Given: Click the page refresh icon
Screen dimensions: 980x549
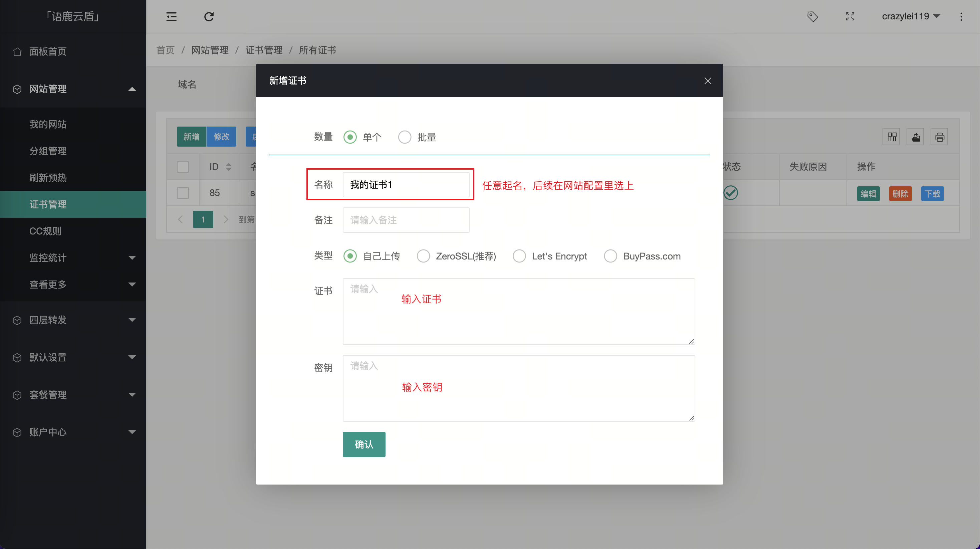Looking at the screenshot, I should 209,16.
